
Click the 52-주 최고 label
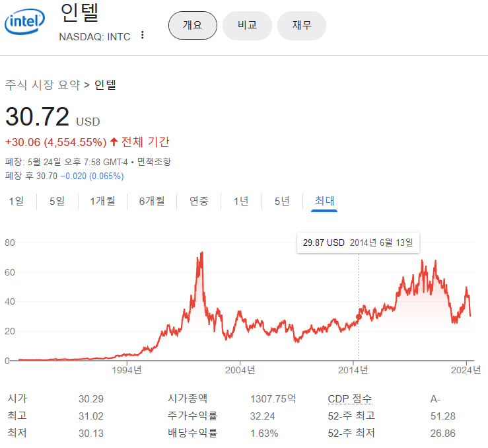point(351,416)
